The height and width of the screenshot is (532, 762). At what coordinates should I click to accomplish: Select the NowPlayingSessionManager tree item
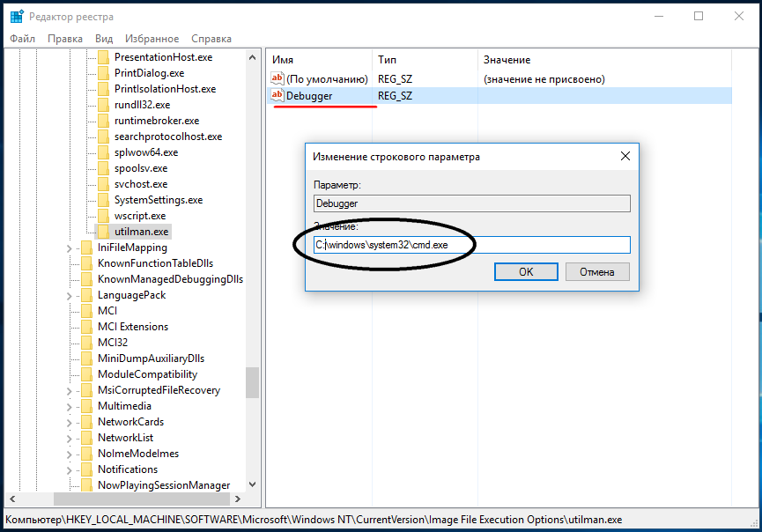(164, 485)
